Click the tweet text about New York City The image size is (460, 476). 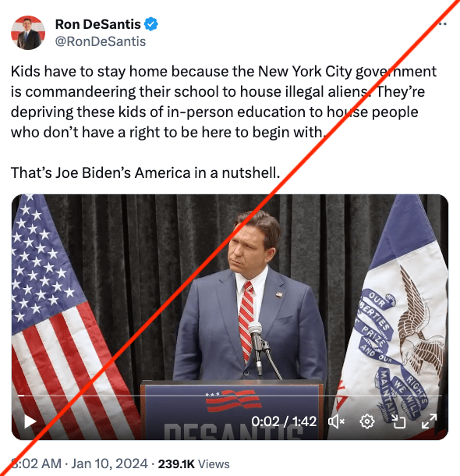224,101
